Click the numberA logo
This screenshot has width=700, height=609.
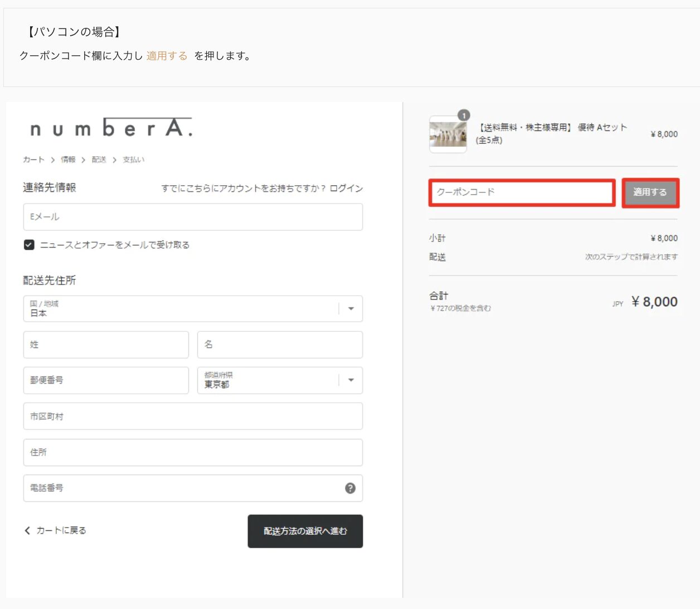point(111,128)
